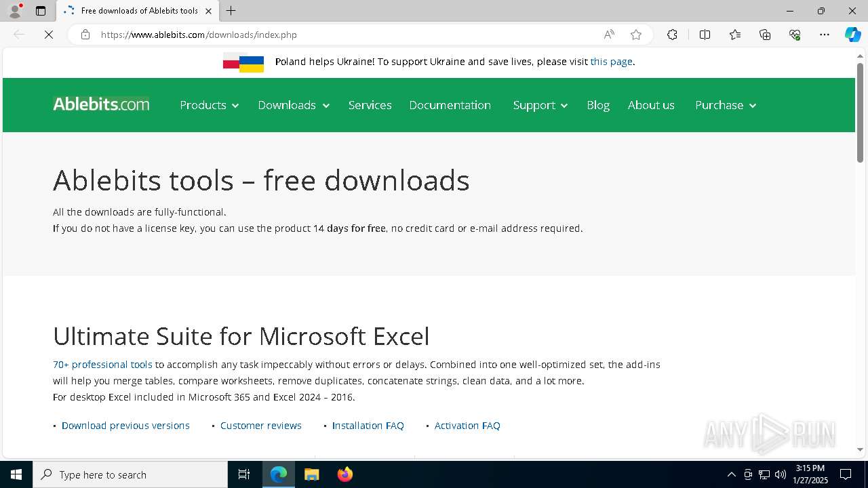Click the Ablebits.com logo
Viewport: 868px width, 488px height.
pos(101,104)
